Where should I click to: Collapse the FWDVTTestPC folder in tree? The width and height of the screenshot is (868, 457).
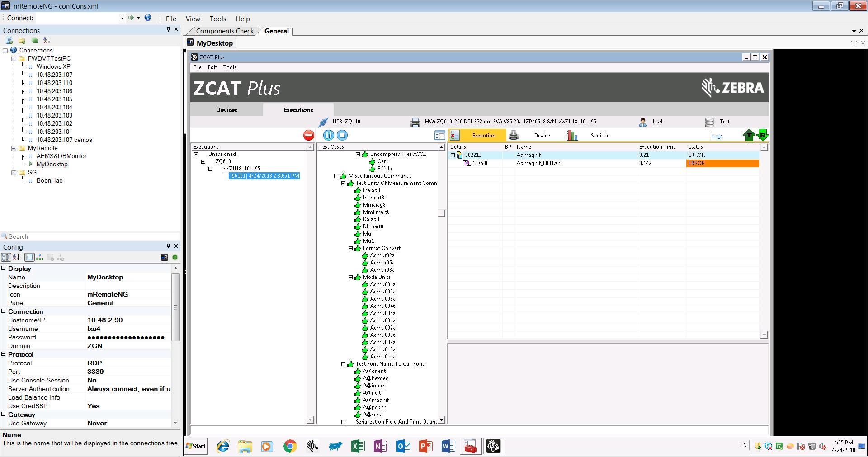click(14, 59)
